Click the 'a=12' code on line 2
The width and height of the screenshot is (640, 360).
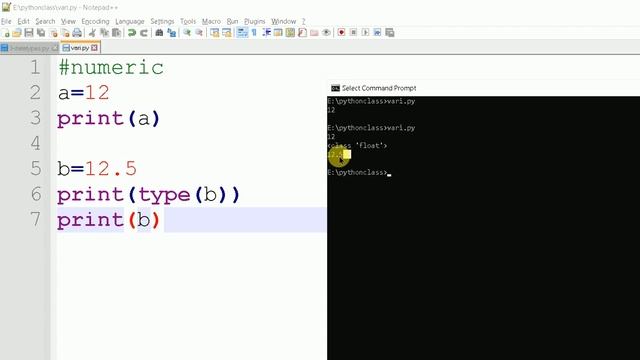click(84, 93)
